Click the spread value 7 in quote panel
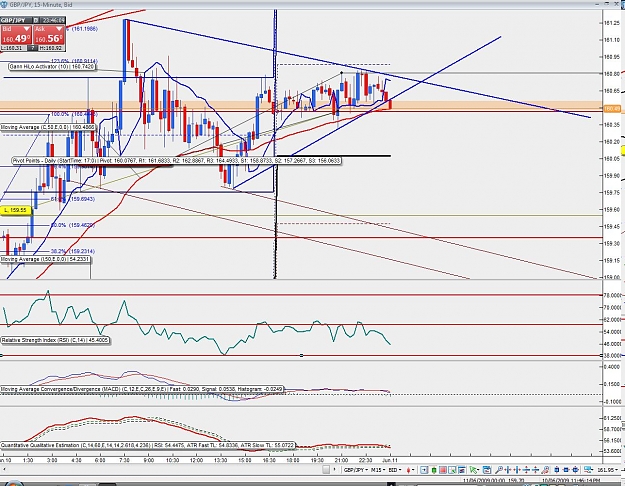 pyautogui.click(x=33, y=48)
